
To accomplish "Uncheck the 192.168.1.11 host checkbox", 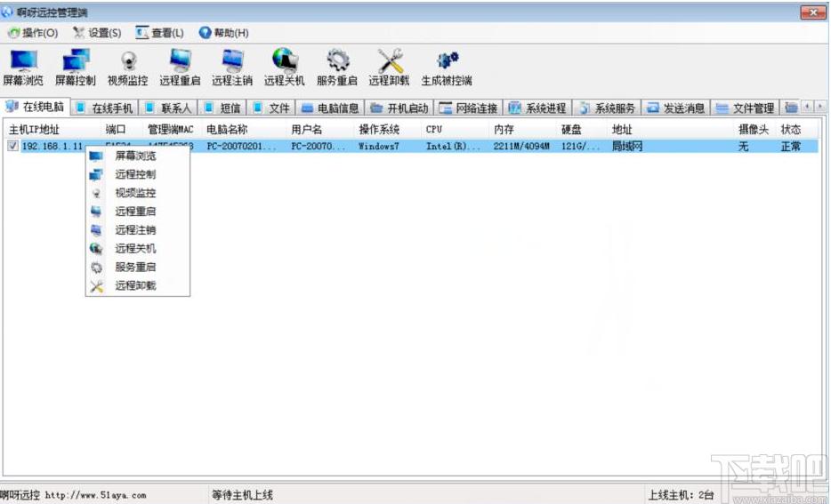I will (x=12, y=146).
